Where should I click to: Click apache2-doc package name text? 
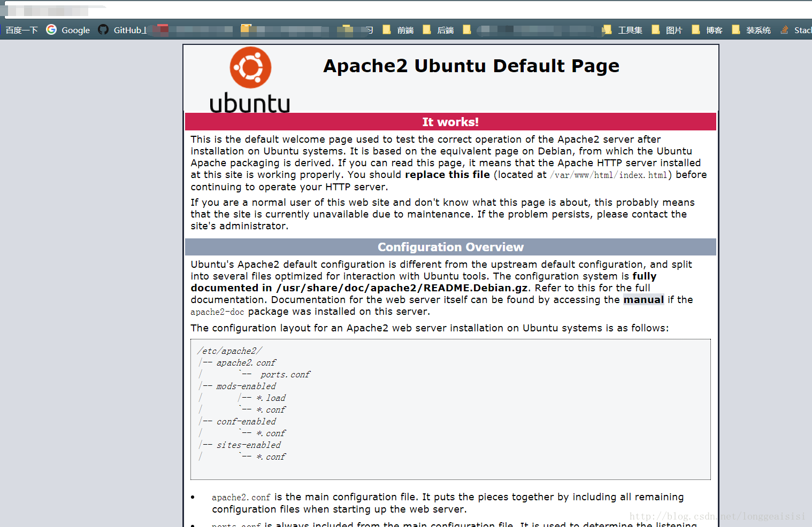[x=217, y=312]
